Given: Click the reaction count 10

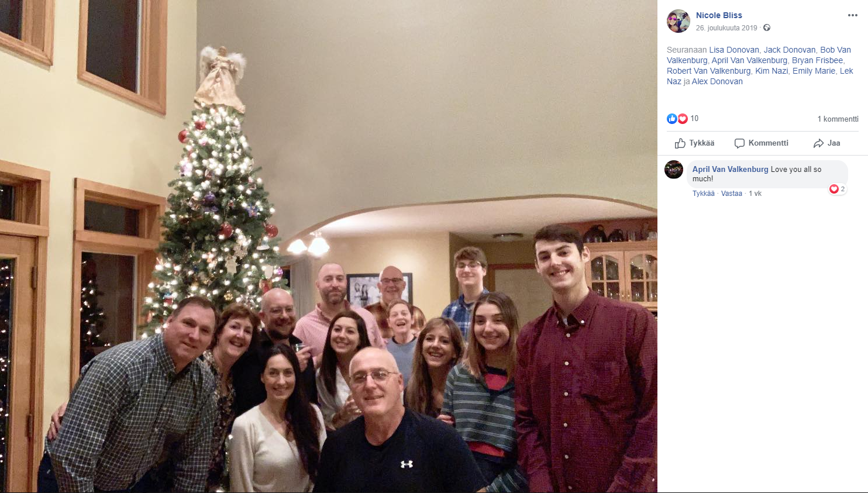Looking at the screenshot, I should 694,118.
